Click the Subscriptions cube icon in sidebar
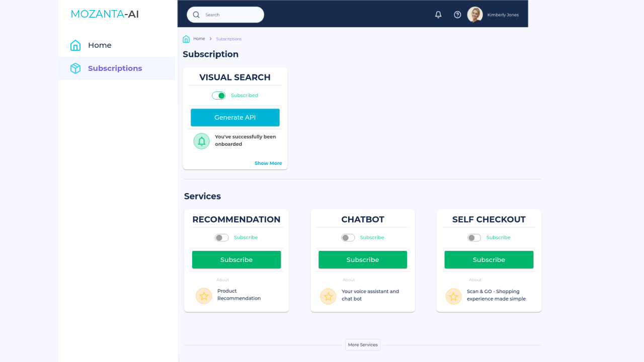The width and height of the screenshot is (644, 362). pyautogui.click(x=75, y=68)
